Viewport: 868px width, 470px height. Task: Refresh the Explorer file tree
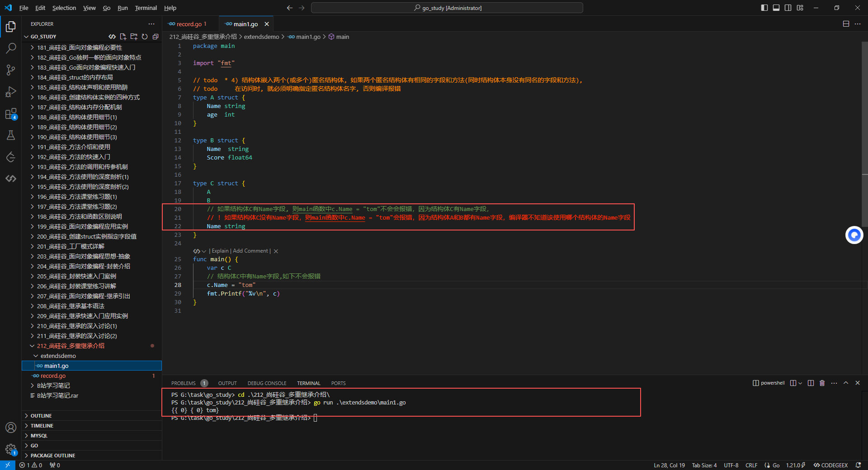pyautogui.click(x=145, y=37)
